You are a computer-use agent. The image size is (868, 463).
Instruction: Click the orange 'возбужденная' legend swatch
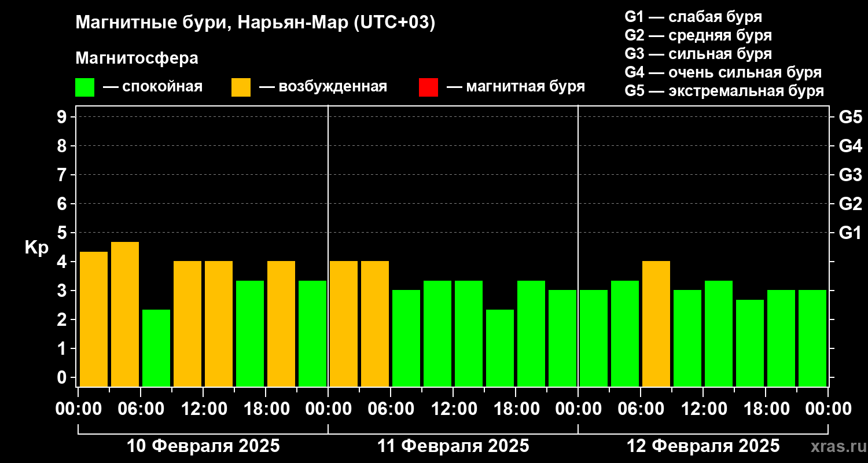tap(241, 87)
